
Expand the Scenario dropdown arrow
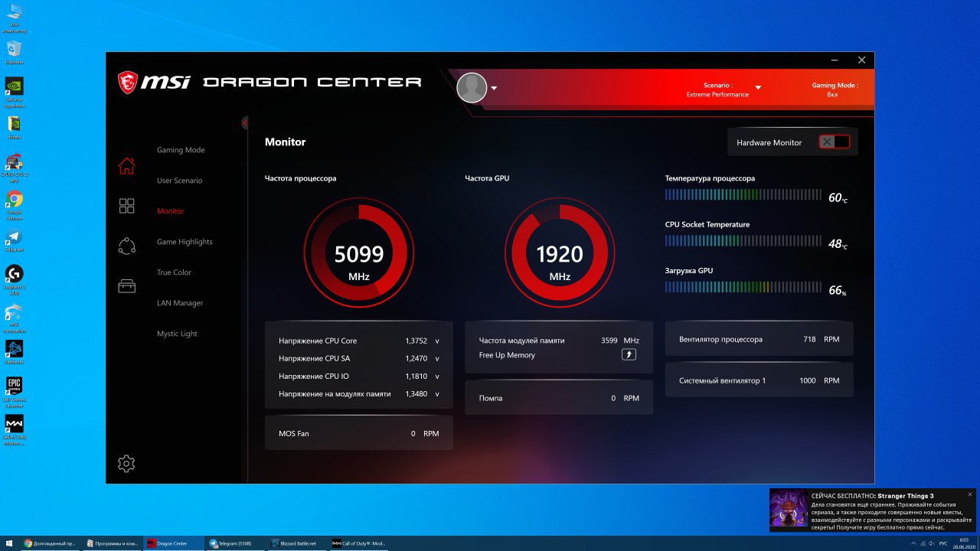tap(758, 87)
